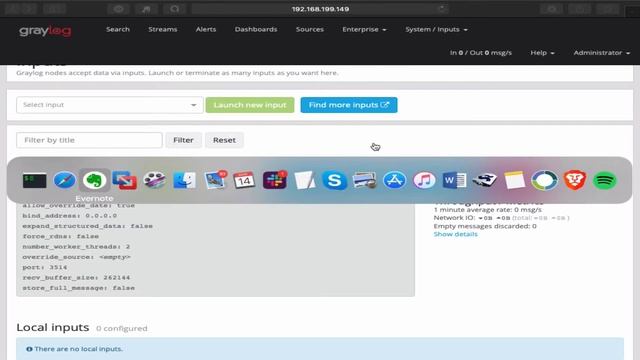Open the remote desktop screens app icon
The image size is (640, 360).
tap(124, 180)
